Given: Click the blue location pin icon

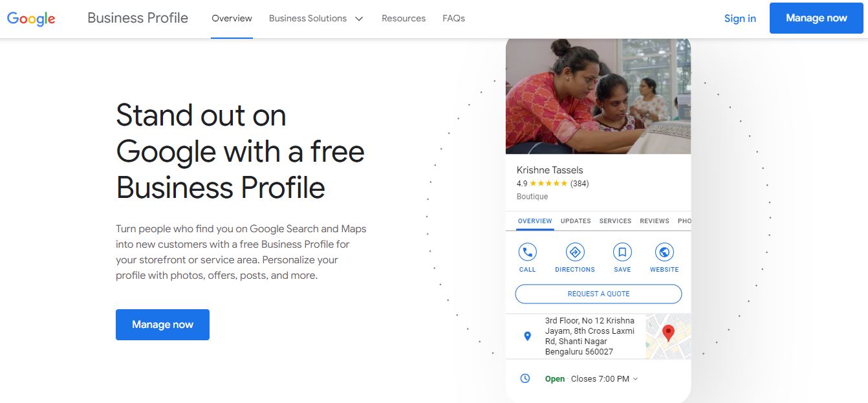Looking at the screenshot, I should point(527,336).
